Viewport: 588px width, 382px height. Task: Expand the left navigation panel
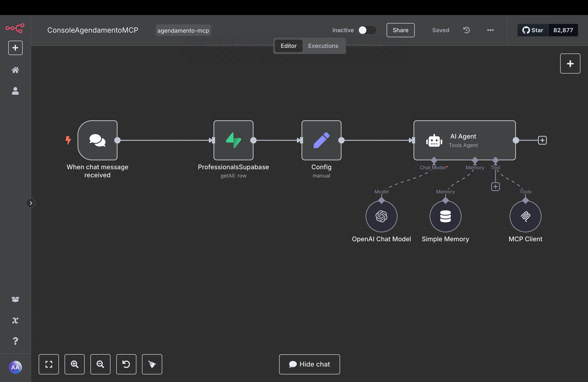pos(31,203)
